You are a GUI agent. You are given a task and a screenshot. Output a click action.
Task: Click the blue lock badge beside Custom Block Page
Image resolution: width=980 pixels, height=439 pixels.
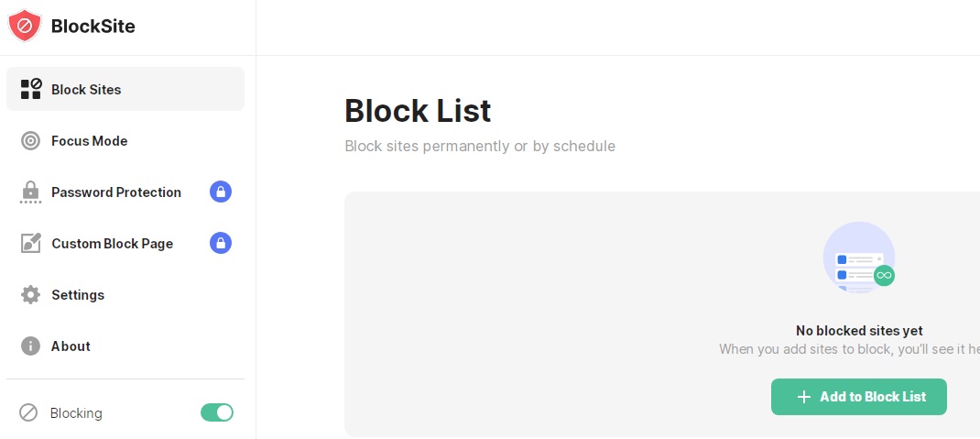[221, 243]
